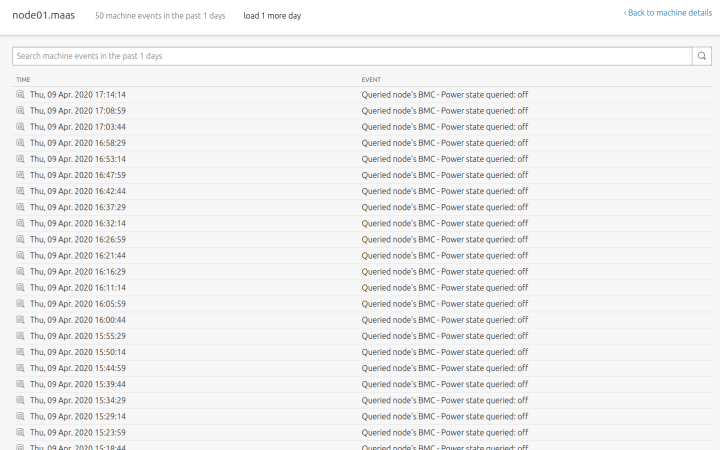This screenshot has height=450, width=720.
Task: Click event text in the 15:44:59 row
Action: click(x=444, y=368)
